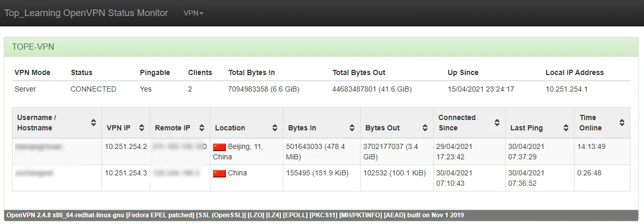Image resolution: width=644 pixels, height=224 pixels.
Task: Click China flag in second client row
Action: click(x=220, y=173)
